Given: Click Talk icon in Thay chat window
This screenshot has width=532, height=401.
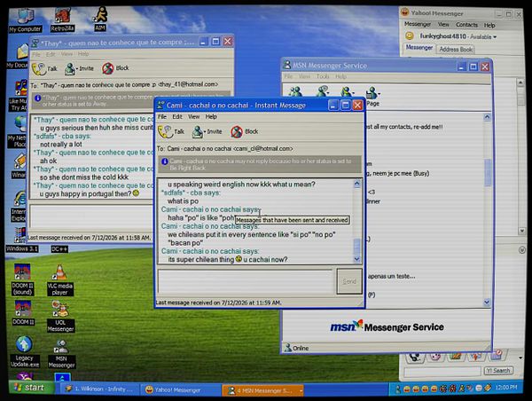Looking at the screenshot, I should (x=39, y=69).
